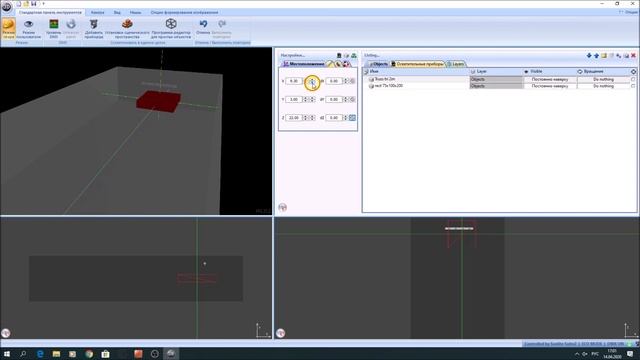Click the dZ field stepper arrows
Screen dimensions: 640x360
[345, 118]
